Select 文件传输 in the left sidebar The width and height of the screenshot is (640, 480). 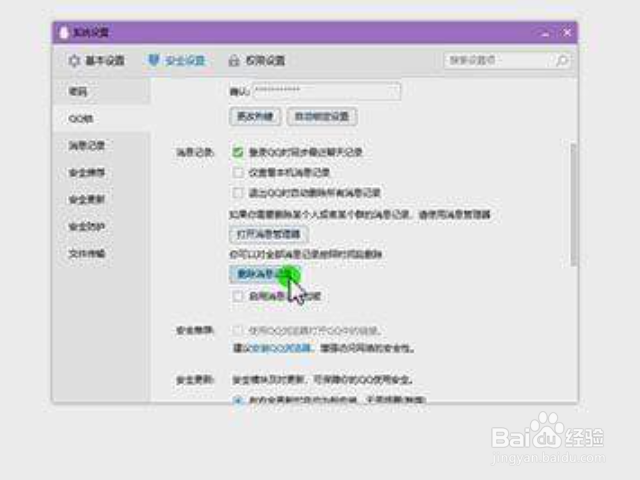[x=101, y=253]
